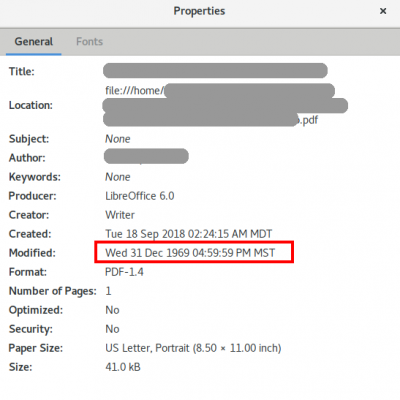Click the Paper Size value text
Image resolution: width=400 pixels, height=400 pixels.
click(193, 348)
